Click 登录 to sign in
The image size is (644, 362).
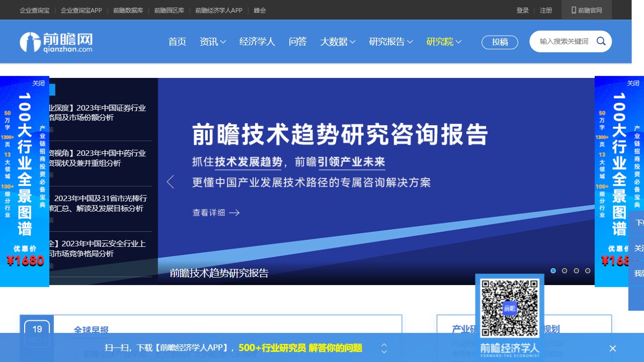pyautogui.click(x=523, y=10)
